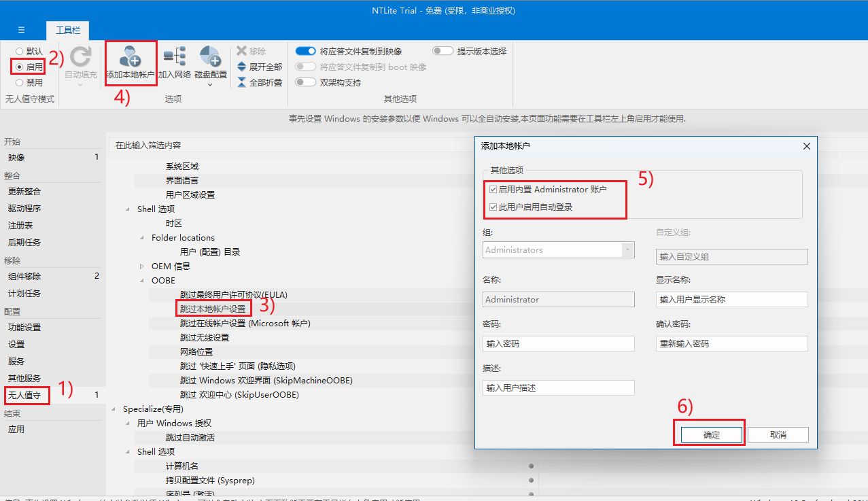Click the Add Local Account (添加本地帐户) icon

(130, 58)
